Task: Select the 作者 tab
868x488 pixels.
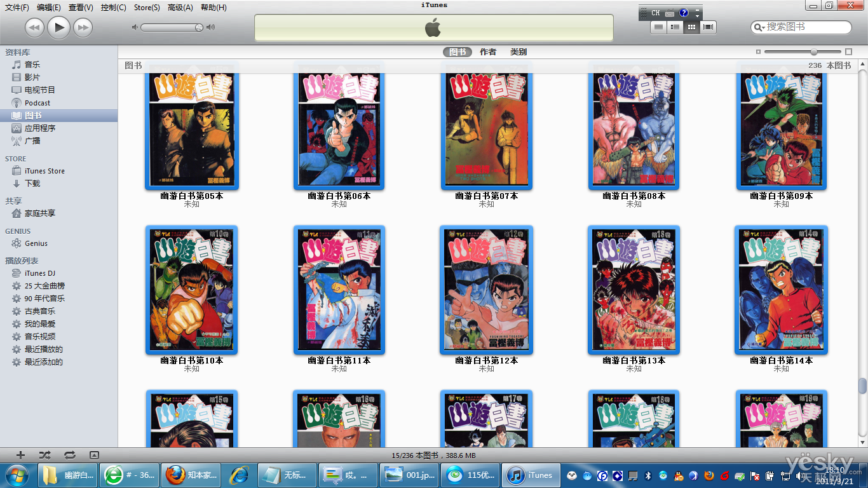Action: [x=488, y=52]
